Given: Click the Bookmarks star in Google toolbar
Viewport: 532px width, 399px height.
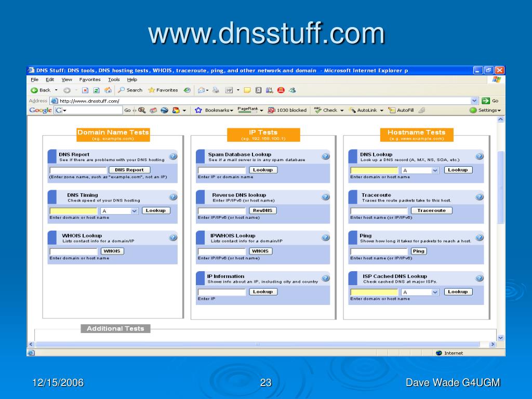Looking at the screenshot, I should 198,110.
